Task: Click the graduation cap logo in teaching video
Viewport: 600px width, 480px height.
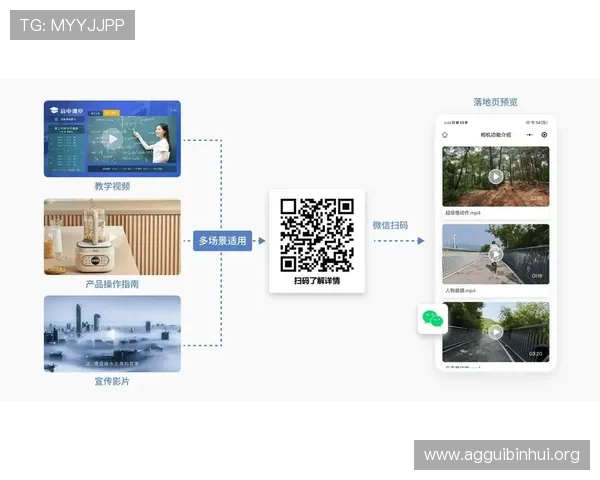Action: (54, 111)
